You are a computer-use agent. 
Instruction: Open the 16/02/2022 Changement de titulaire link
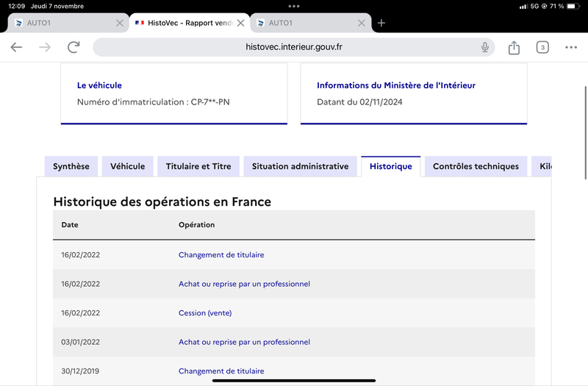221,254
